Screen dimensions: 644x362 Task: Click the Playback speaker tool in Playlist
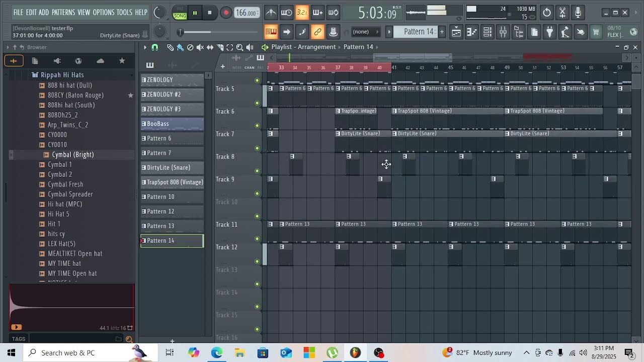(x=250, y=47)
